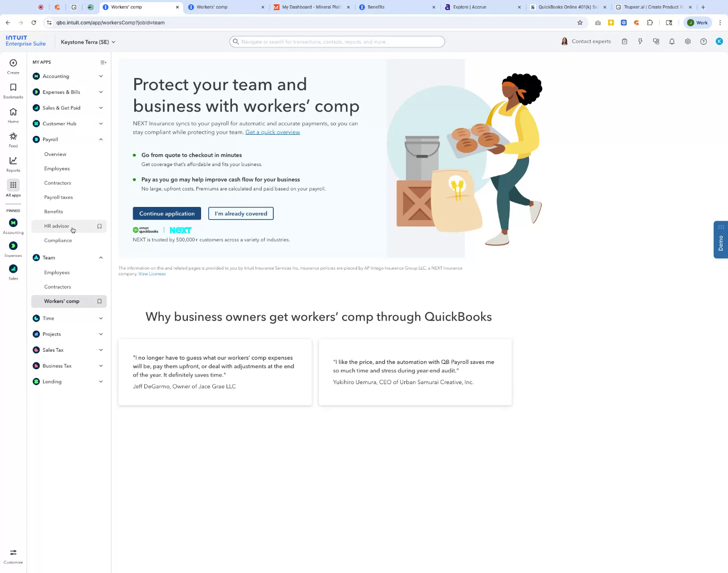
Task: Focus the navigate or search field
Action: [337, 42]
